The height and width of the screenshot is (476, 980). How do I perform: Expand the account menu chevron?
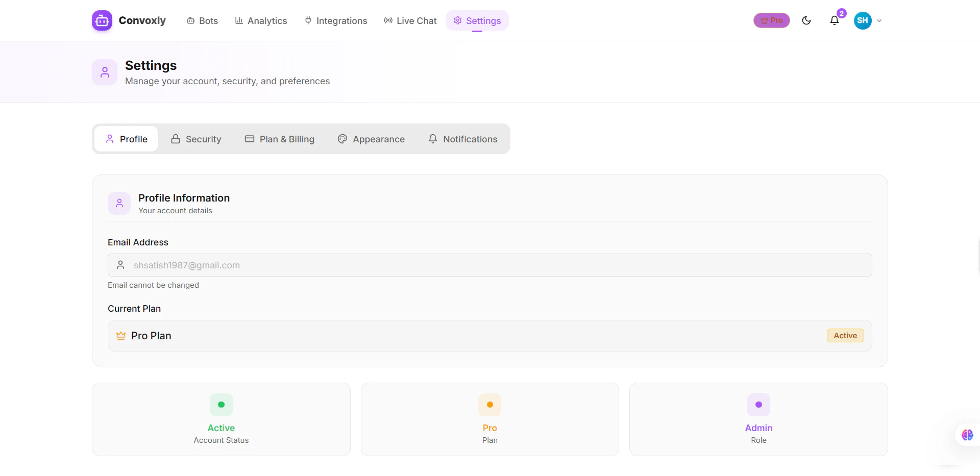(x=879, y=21)
